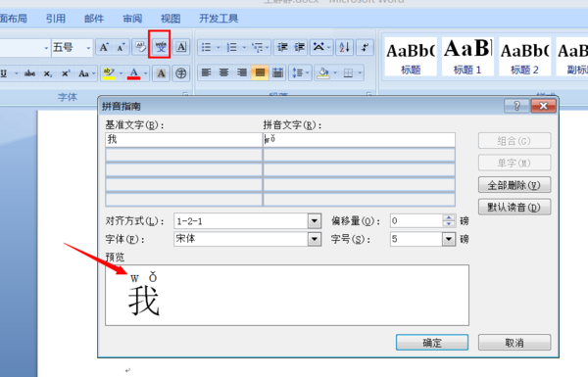588x377 pixels.
Task: Click the Character Shading icon
Action: (161, 73)
